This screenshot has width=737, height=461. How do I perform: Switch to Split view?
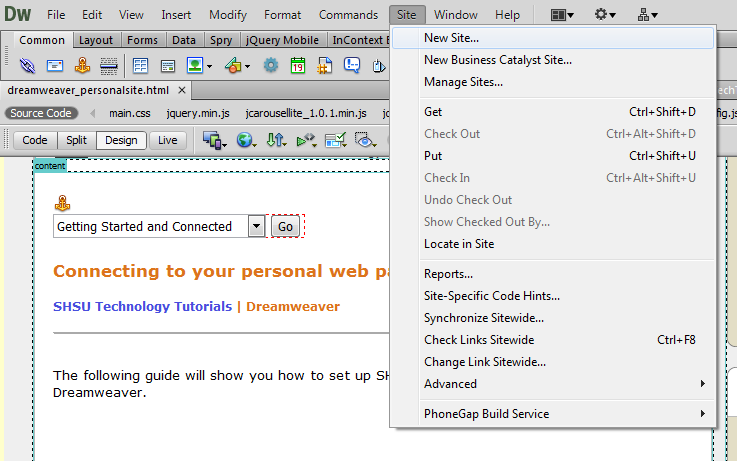[76, 141]
